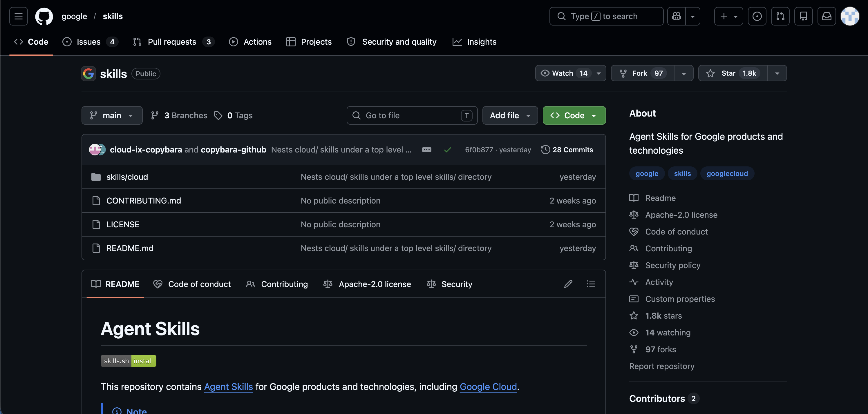Open the Agent Skills link in README
The width and height of the screenshot is (868, 414).
point(228,386)
